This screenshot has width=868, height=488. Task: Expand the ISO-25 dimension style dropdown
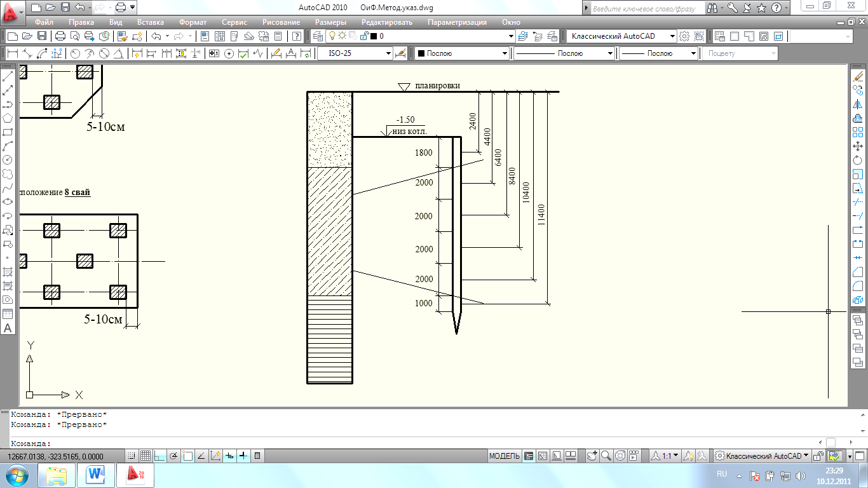pos(388,53)
